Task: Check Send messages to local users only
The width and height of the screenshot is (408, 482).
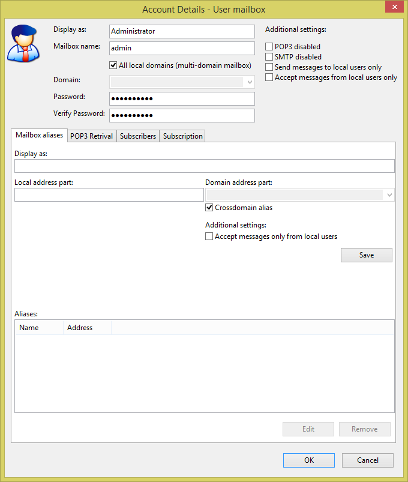Action: point(269,67)
